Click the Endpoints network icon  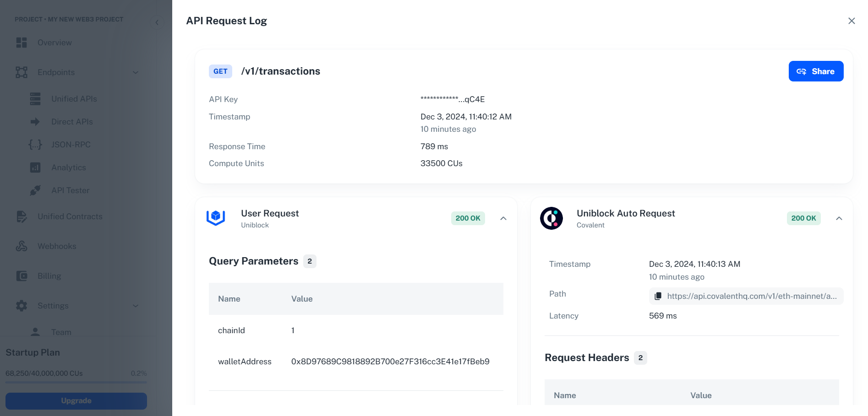pyautogui.click(x=22, y=72)
